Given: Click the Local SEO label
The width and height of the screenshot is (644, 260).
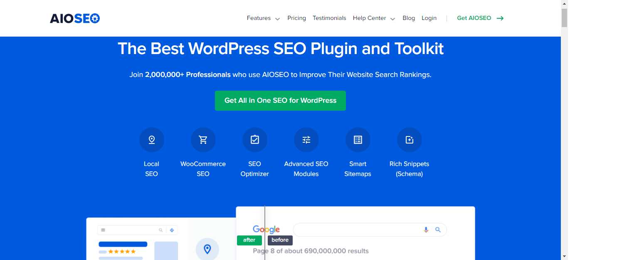Looking at the screenshot, I should point(152,169).
